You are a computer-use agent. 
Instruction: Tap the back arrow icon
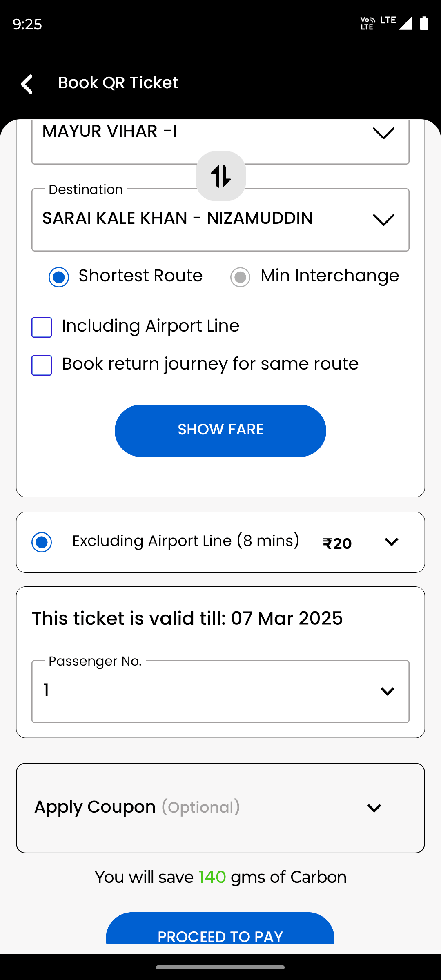(x=27, y=84)
